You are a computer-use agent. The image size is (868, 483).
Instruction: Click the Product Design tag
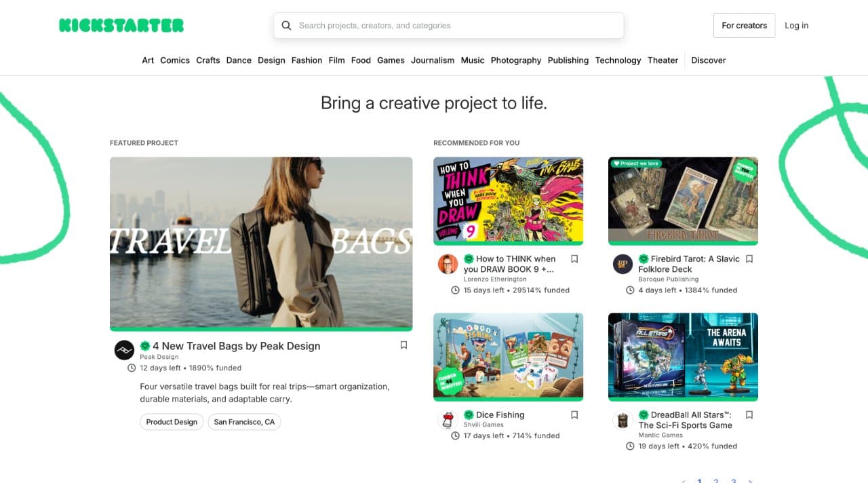(172, 422)
